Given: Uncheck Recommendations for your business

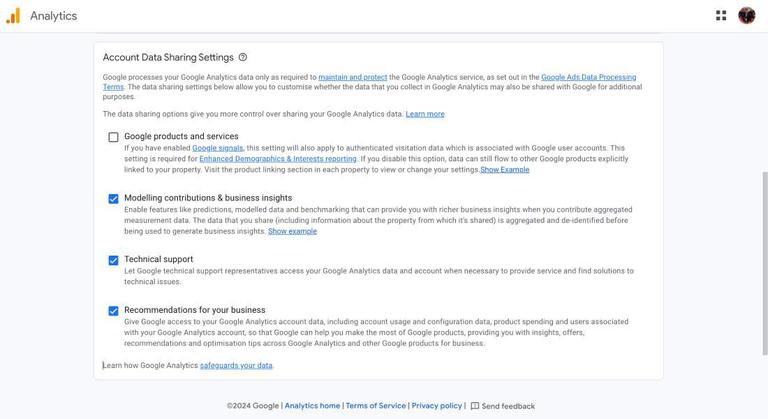Looking at the screenshot, I should (x=113, y=311).
